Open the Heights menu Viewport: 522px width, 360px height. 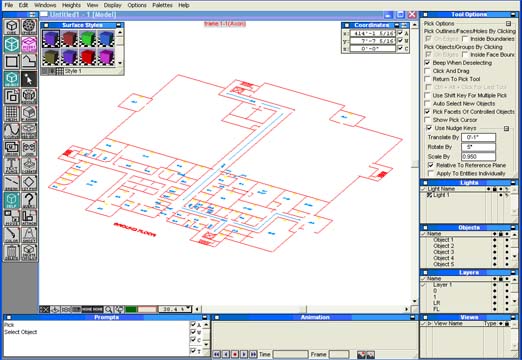(71, 5)
